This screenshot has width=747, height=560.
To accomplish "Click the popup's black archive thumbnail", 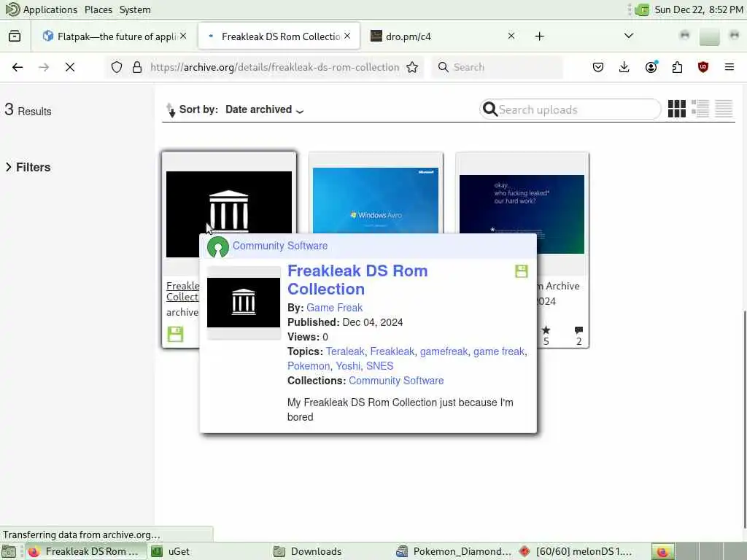I will pos(244,303).
